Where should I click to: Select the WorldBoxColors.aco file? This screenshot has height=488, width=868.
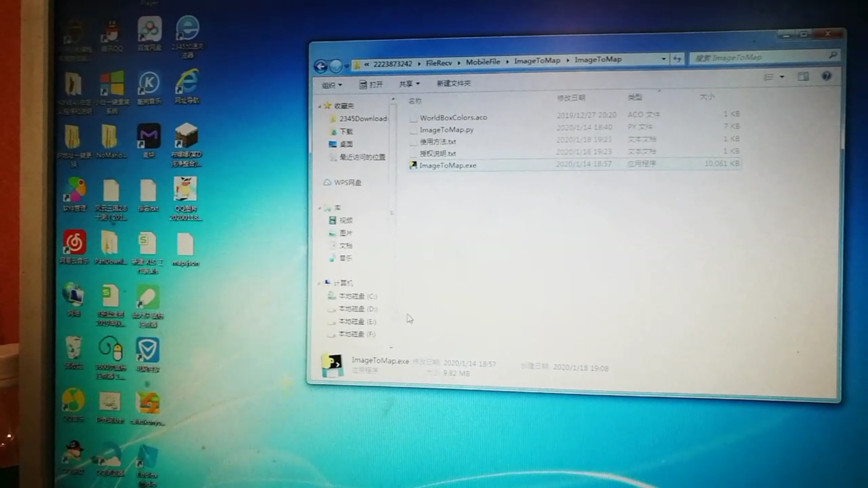pos(453,117)
